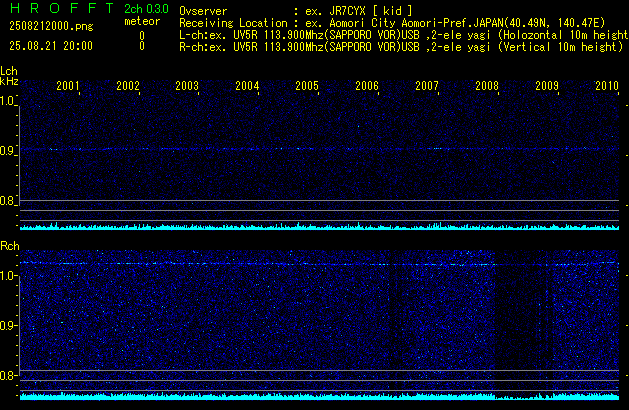Click the Rch 0.8 kHz axis label
The height and width of the screenshot is (410, 629).
(7, 375)
